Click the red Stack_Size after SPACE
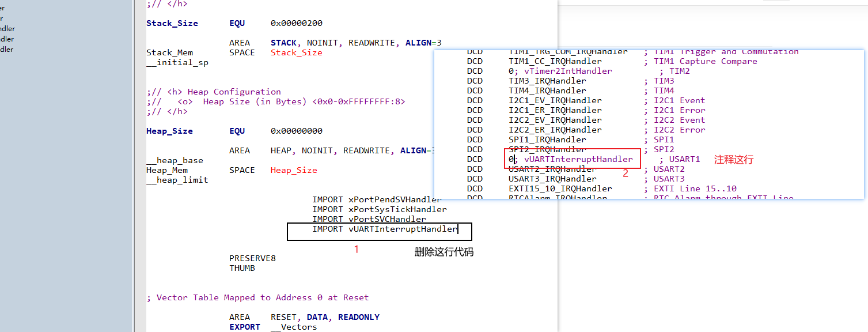This screenshot has width=868, height=332. point(297,53)
